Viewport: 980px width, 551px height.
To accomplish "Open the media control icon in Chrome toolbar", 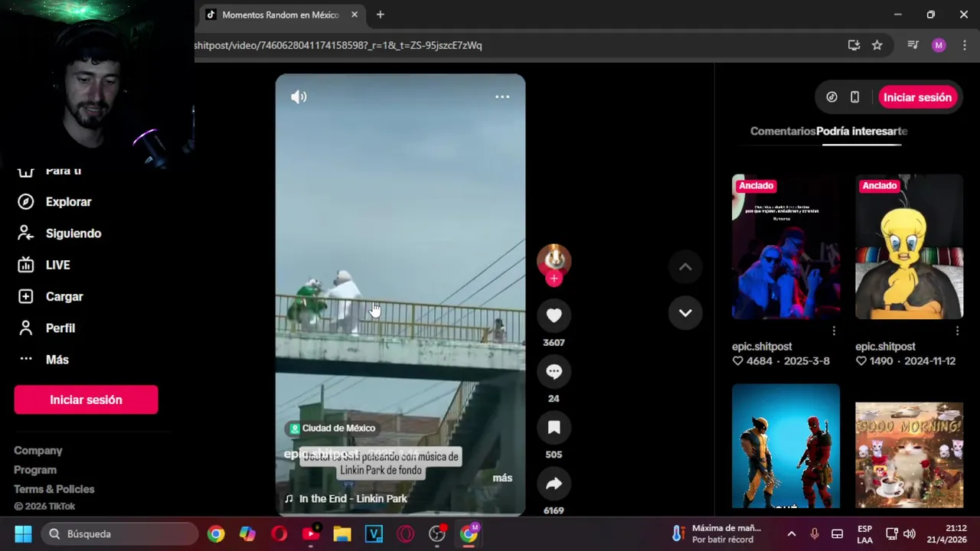I will [x=913, y=45].
